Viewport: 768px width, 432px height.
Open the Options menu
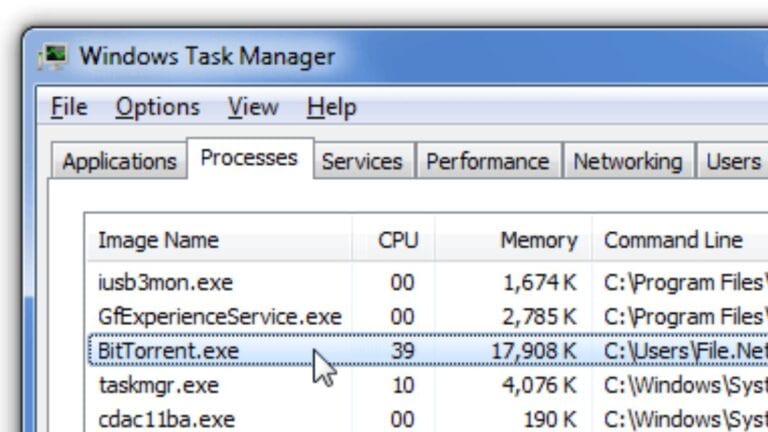click(157, 107)
